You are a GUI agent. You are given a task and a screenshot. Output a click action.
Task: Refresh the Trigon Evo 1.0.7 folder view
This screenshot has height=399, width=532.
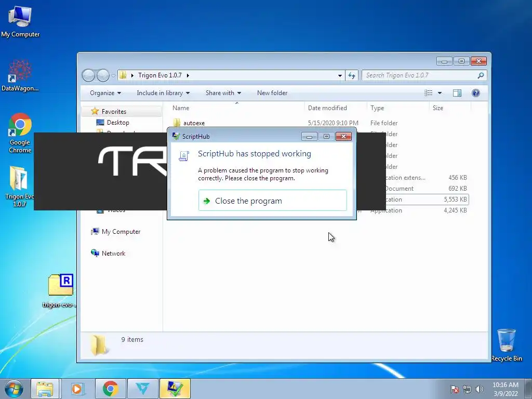click(352, 75)
